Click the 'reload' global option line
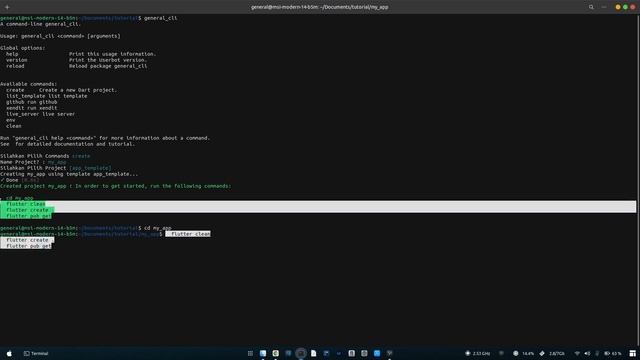Screen dimensions: 640x360 pos(76,66)
